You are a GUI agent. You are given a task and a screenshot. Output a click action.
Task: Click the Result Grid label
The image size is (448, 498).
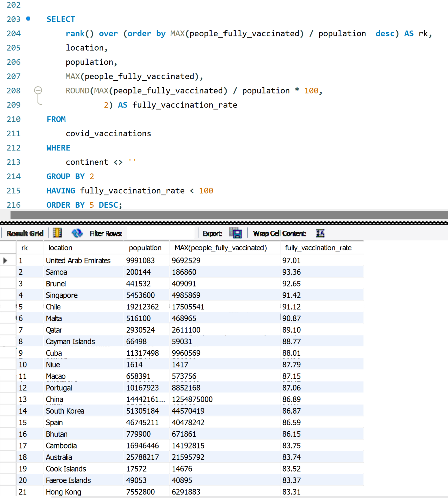click(x=25, y=233)
